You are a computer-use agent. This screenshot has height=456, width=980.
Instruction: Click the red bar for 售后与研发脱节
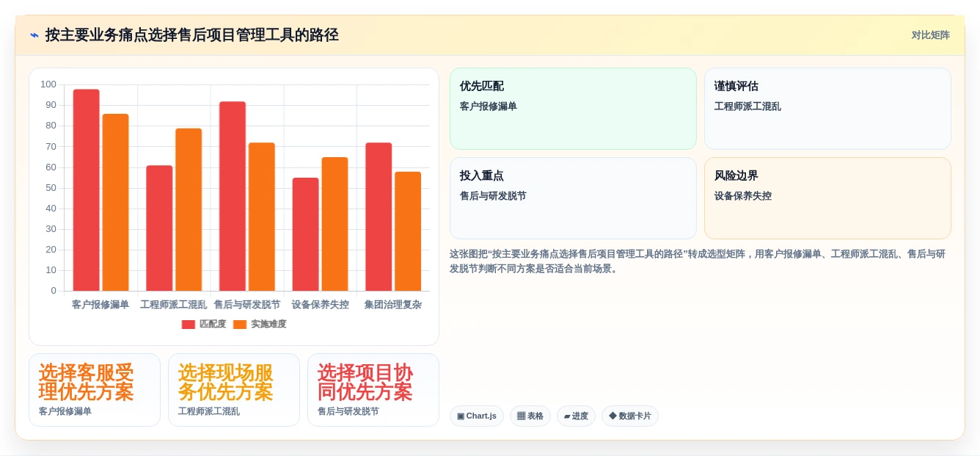(x=233, y=196)
